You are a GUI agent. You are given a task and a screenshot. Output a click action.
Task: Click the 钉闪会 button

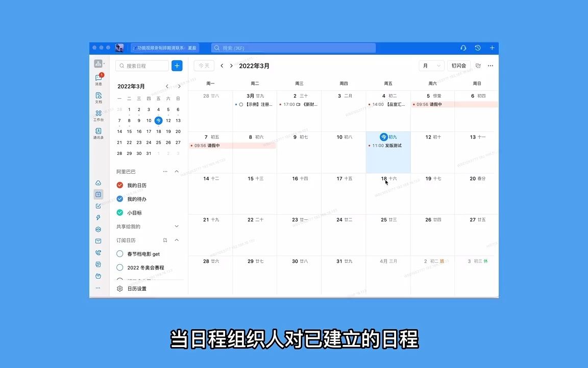coord(458,65)
